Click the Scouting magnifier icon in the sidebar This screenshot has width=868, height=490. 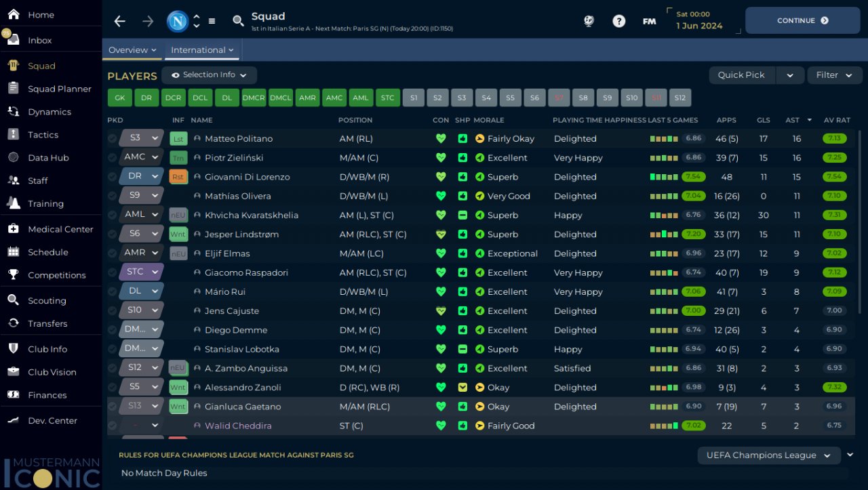(x=14, y=300)
